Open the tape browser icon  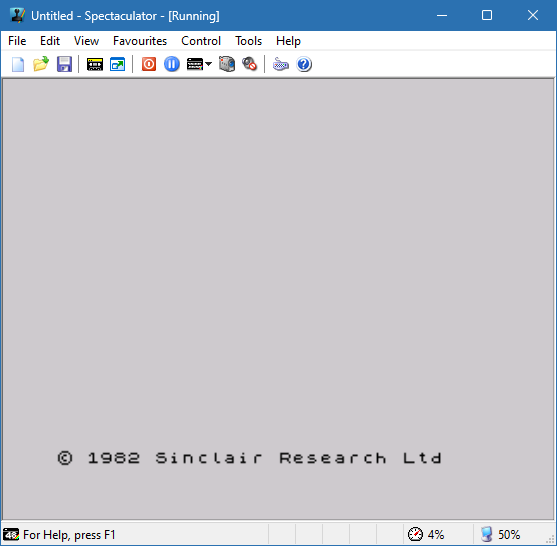(95, 64)
